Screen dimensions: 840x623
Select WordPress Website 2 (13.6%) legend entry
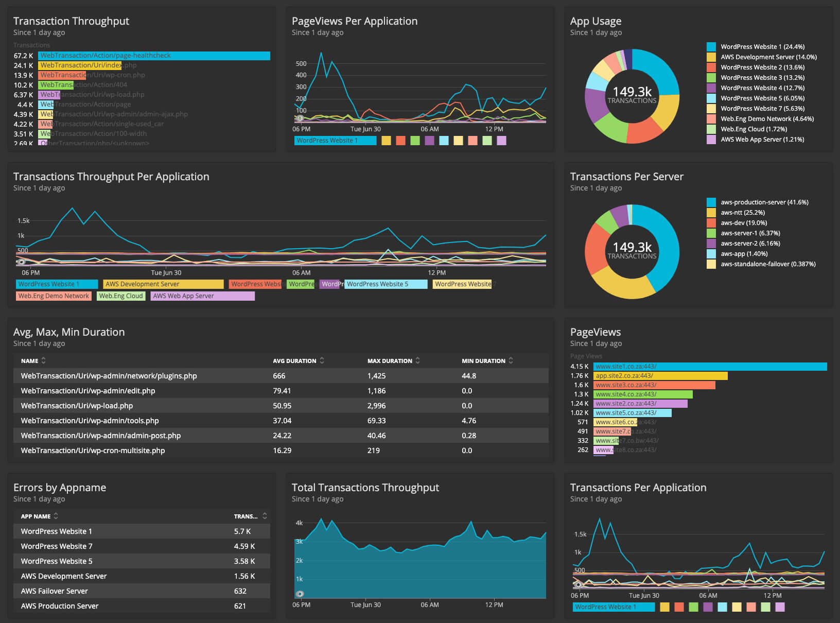pyautogui.click(x=762, y=67)
